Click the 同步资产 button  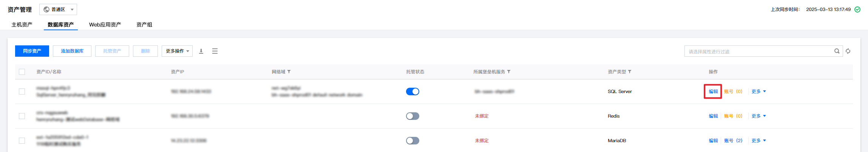(32, 51)
